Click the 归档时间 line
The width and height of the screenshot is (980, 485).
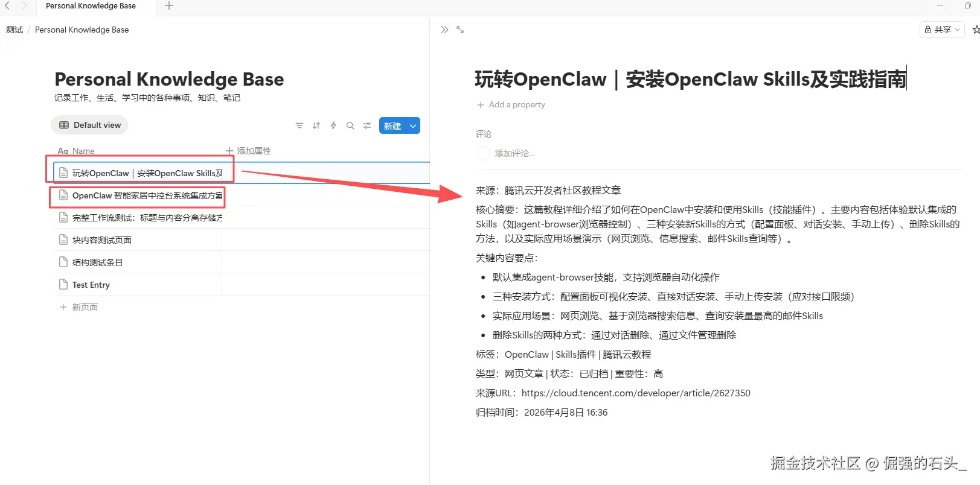coord(542,413)
